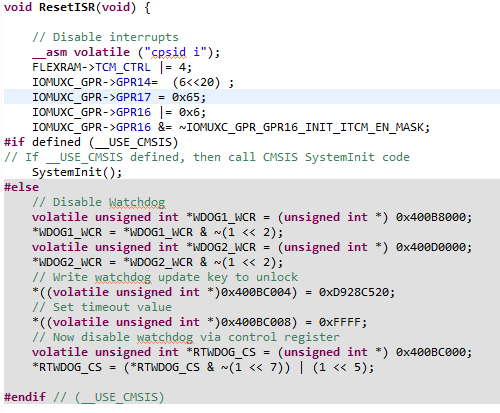Click the 'void ResetISR(void) {' function signature

(x=77, y=7)
